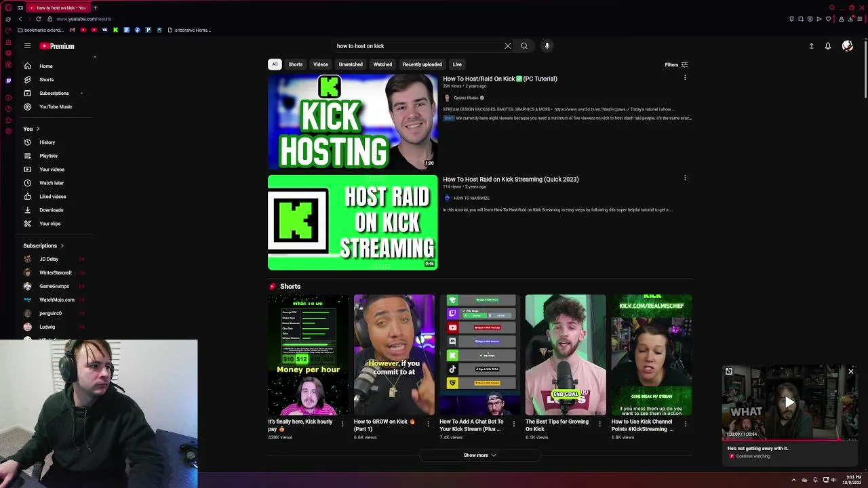The width and height of the screenshot is (868, 488).
Task: Open a new browser tab
Action: tap(95, 7)
